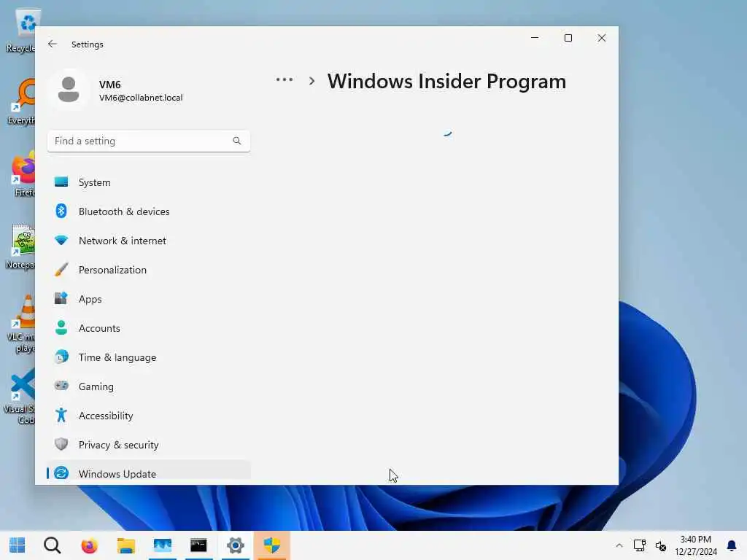Open the Windows Security shield taskbar app

tap(271, 545)
